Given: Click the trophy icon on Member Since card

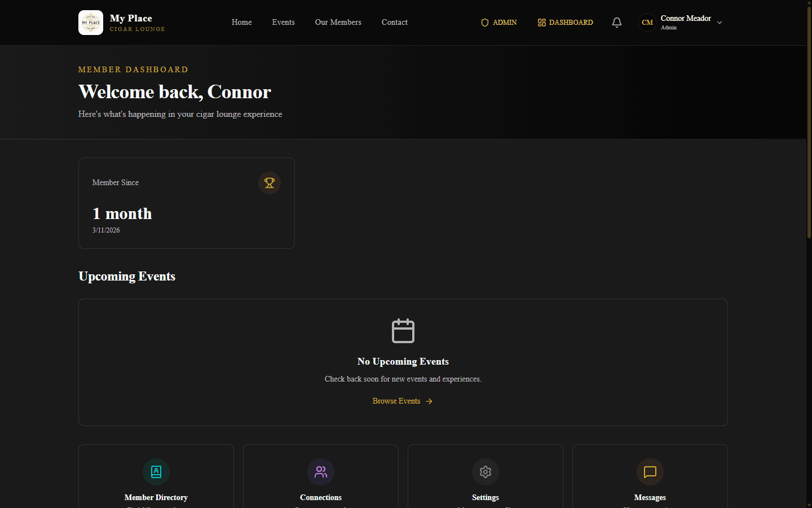Looking at the screenshot, I should coord(270,183).
